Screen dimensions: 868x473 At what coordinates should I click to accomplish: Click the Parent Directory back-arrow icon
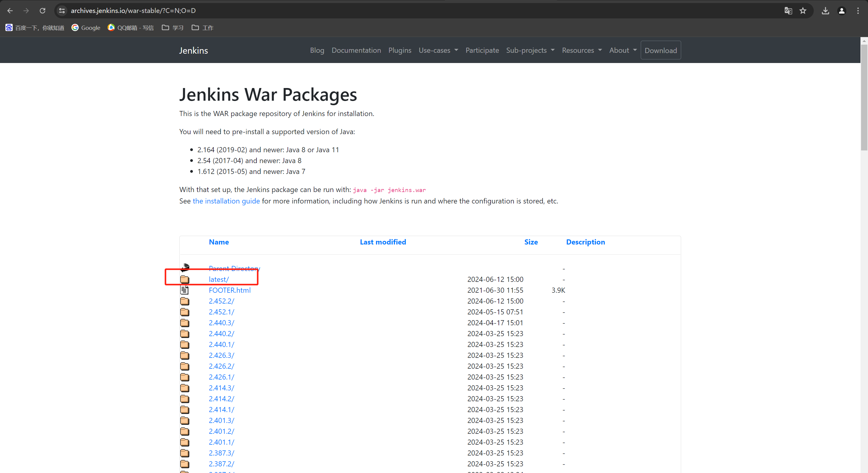coord(185,268)
